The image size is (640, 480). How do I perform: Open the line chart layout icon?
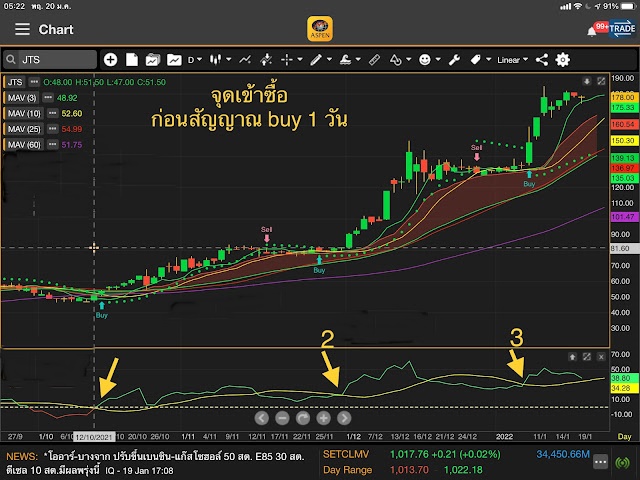tap(174, 60)
